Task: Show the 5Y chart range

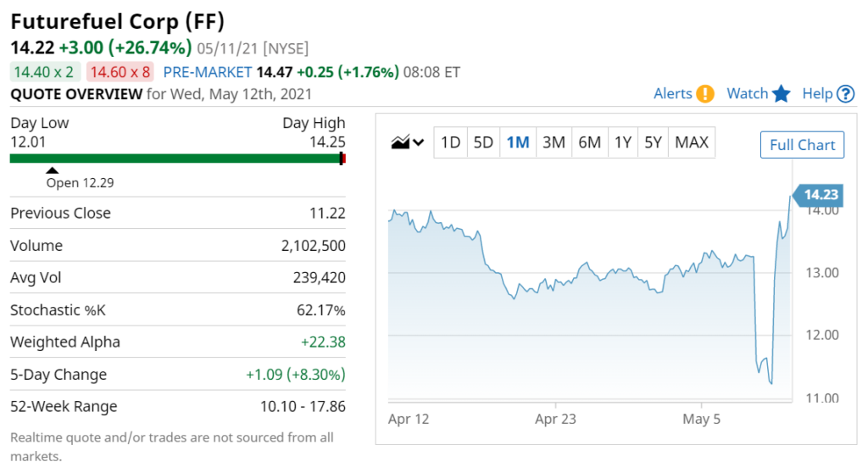Action: (654, 143)
